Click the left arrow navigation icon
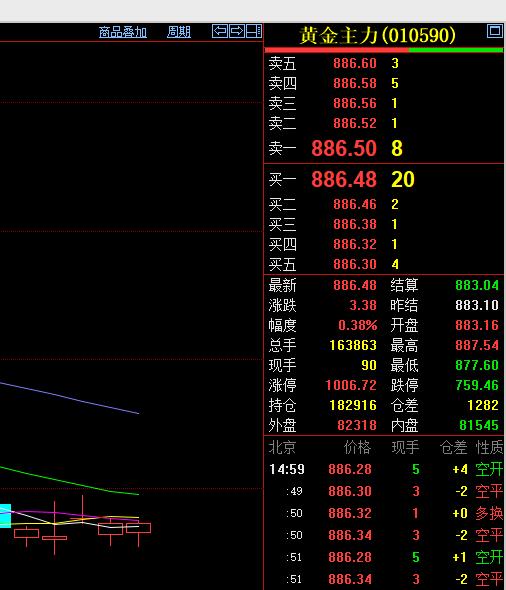 coord(220,31)
